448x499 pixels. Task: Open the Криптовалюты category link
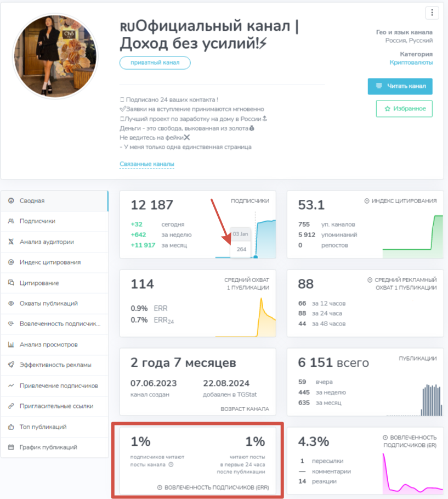coord(411,63)
